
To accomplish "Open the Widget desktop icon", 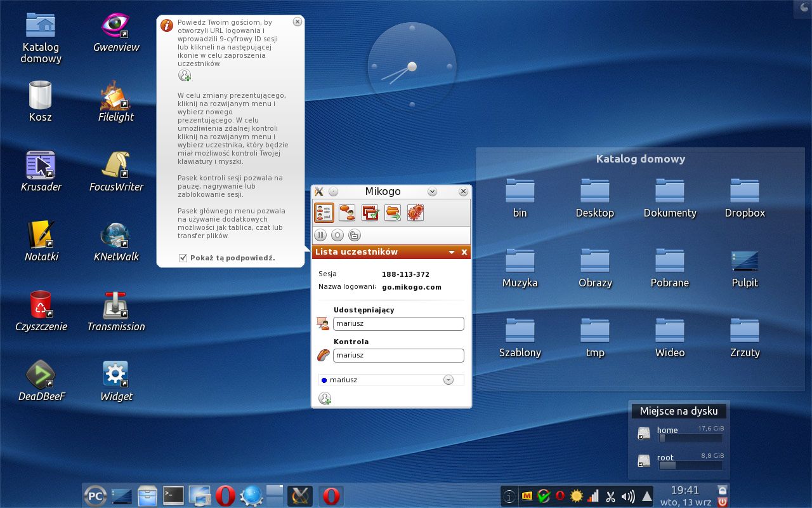I will tap(116, 381).
